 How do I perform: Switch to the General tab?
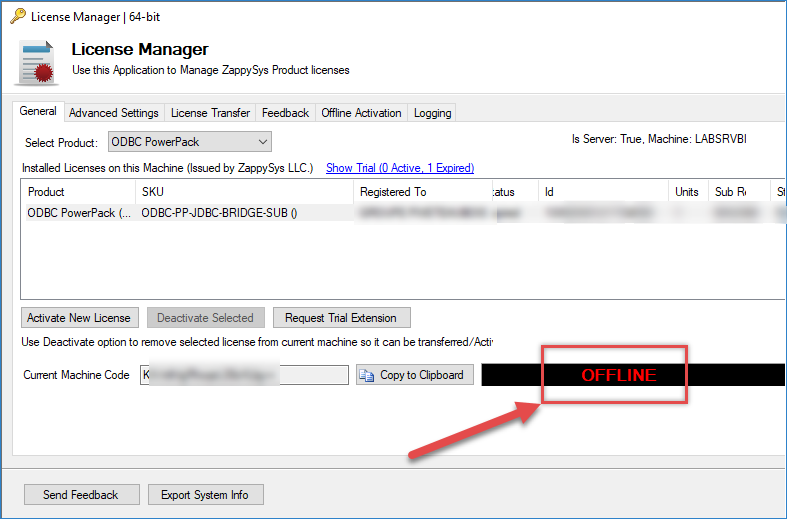point(38,111)
